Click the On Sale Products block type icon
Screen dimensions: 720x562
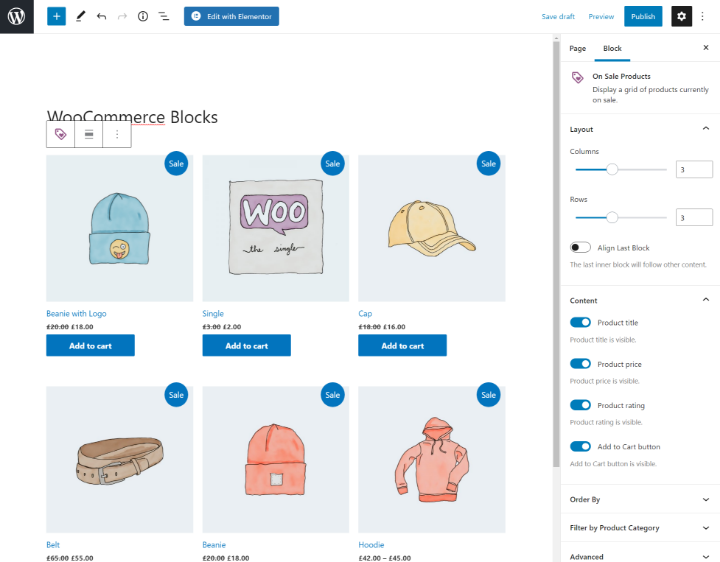[61, 134]
